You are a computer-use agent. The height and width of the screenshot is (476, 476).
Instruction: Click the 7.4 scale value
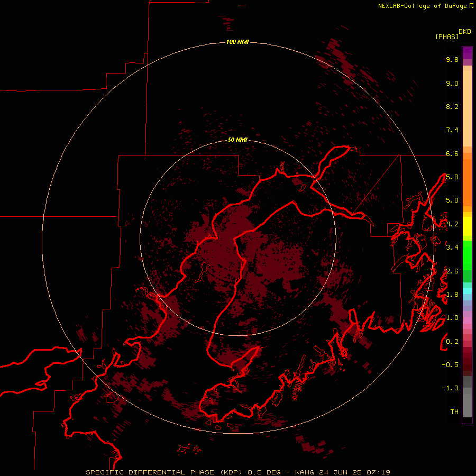point(452,130)
